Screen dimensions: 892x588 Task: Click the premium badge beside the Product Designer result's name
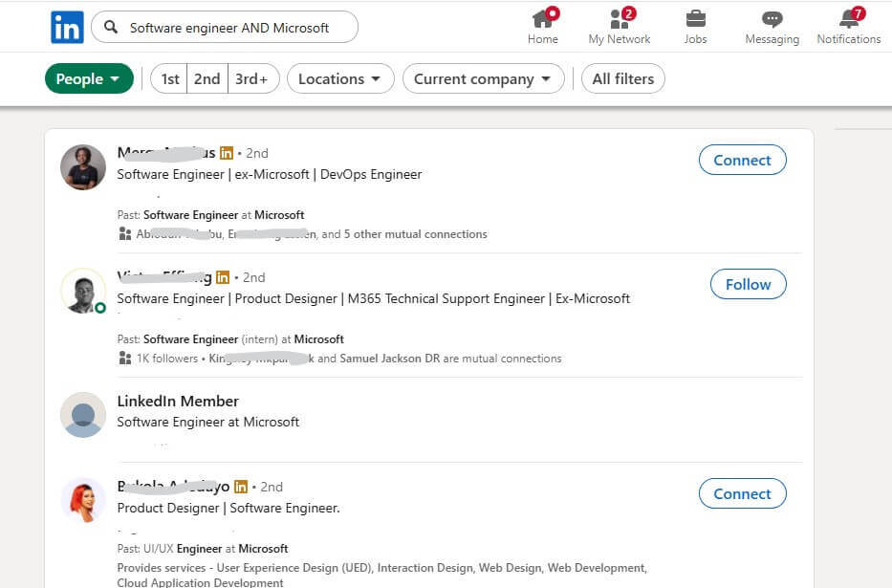[241, 487]
